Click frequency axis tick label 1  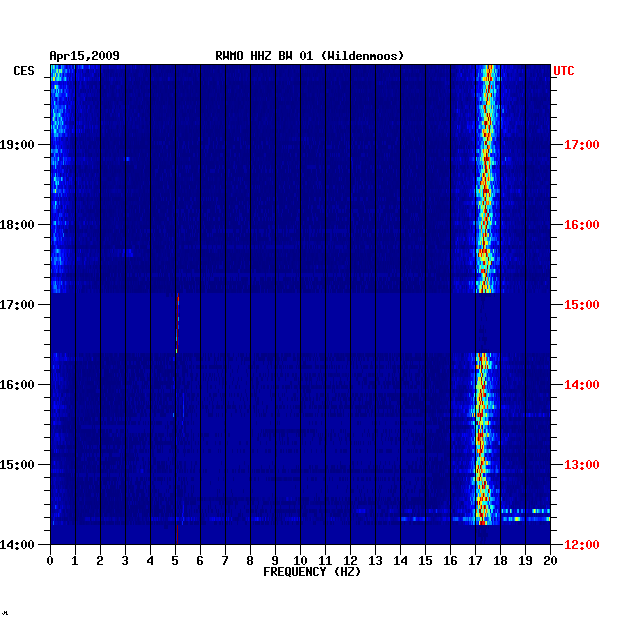[x=75, y=561]
